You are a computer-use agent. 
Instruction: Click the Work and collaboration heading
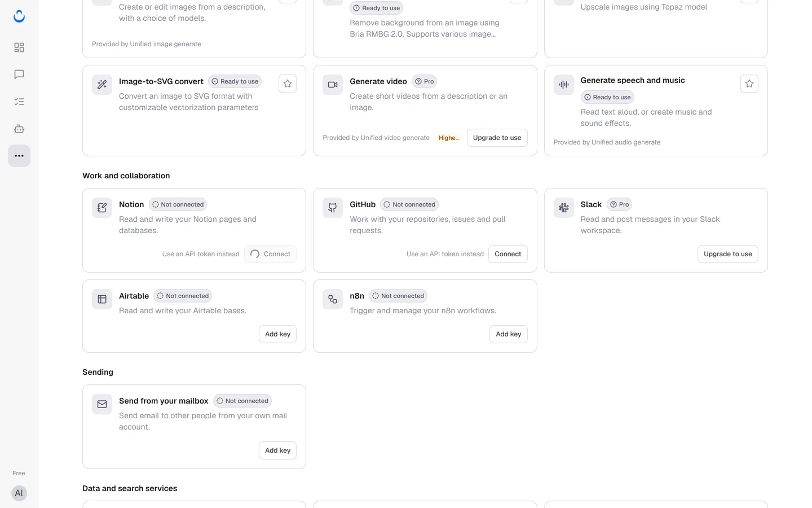coord(126,176)
